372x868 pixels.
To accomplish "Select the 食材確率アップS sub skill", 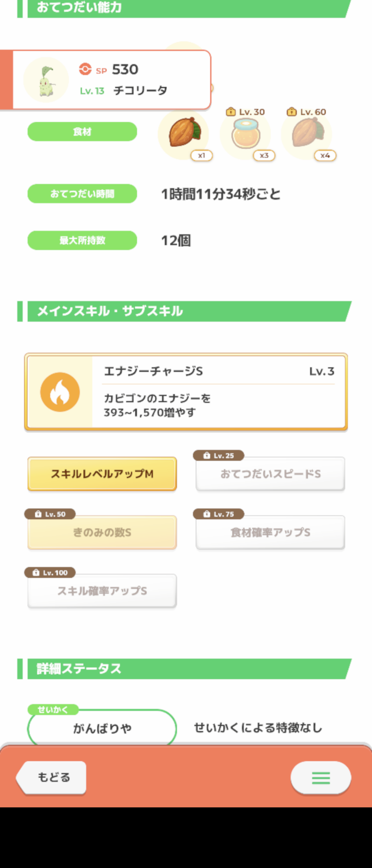I will click(x=270, y=533).
